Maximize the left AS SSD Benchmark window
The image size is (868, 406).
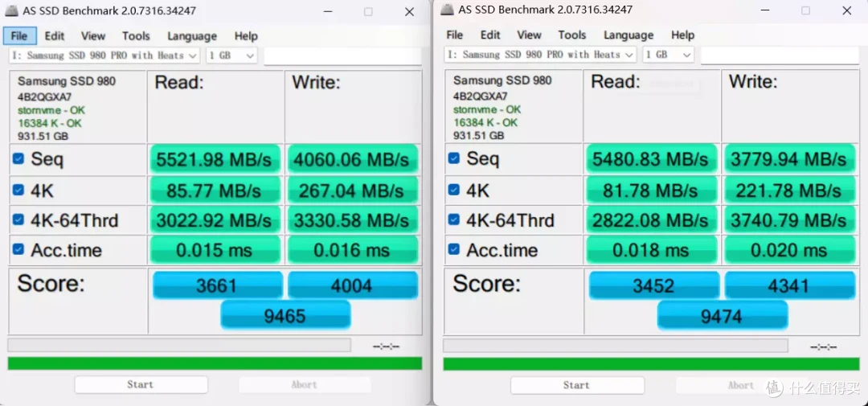368,11
